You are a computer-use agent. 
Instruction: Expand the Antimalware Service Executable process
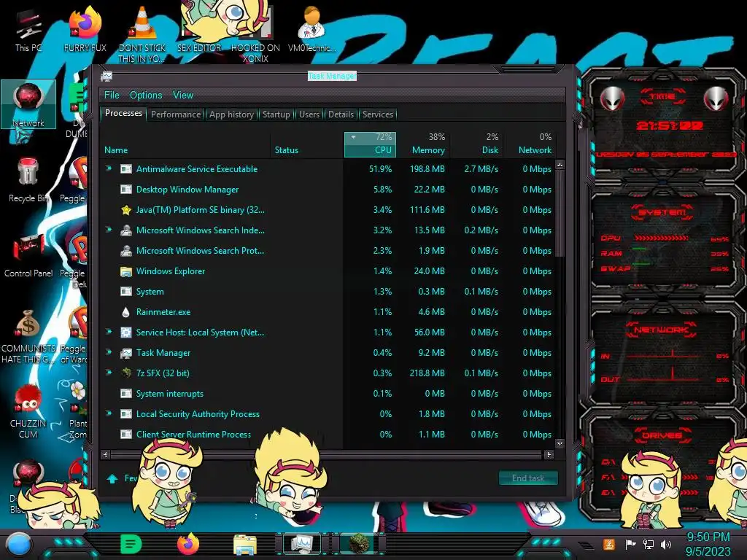pos(109,168)
